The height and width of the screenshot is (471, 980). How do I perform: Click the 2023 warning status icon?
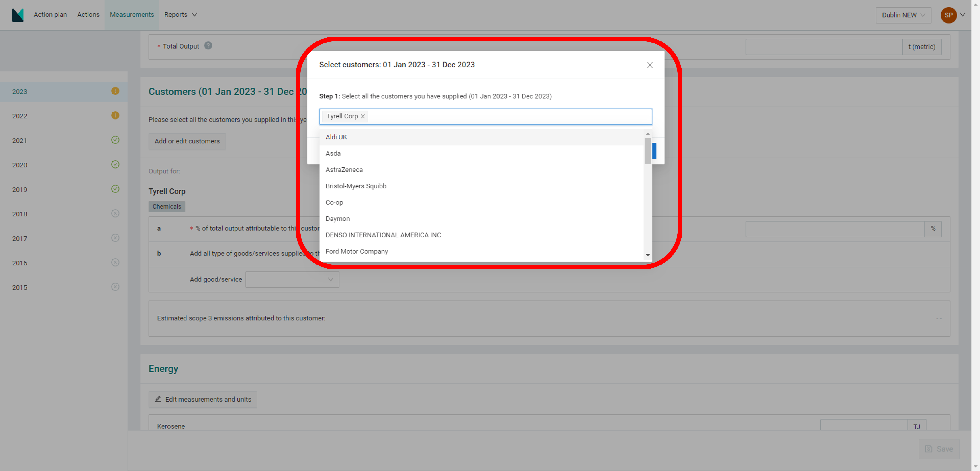coord(115,91)
